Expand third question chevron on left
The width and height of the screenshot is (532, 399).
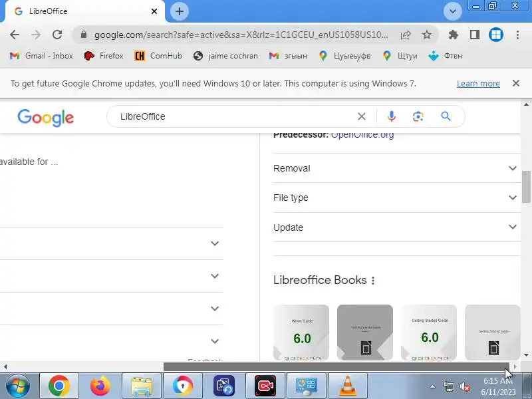click(214, 309)
